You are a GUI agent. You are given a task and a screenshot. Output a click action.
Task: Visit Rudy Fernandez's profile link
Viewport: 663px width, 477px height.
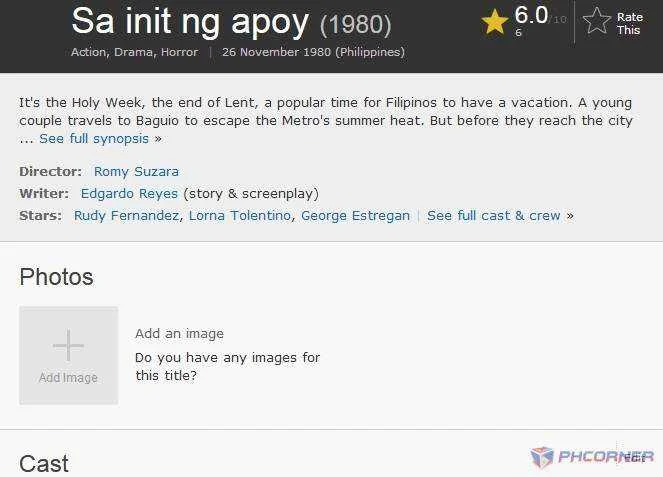[126, 215]
